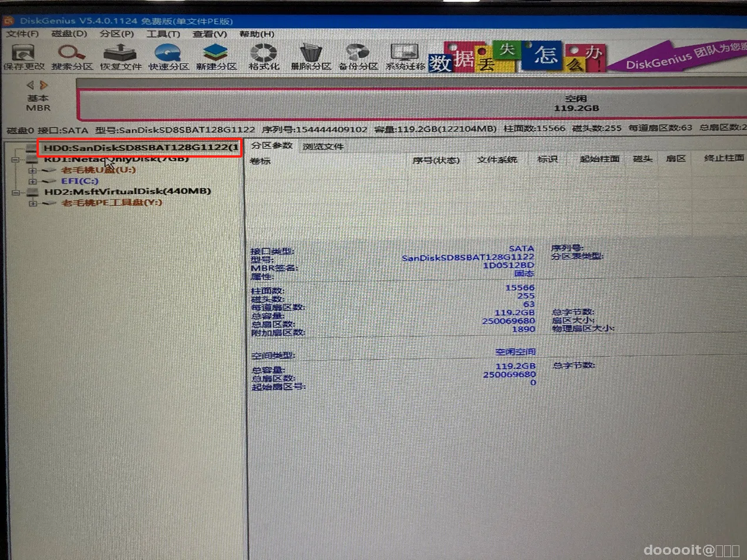Select the 格式化 format icon
Screen dimensions: 747x560
263,57
